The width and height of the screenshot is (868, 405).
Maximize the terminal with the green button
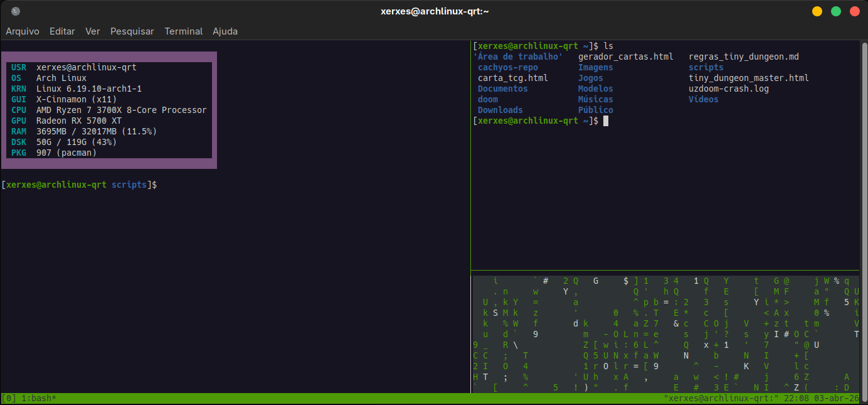tap(836, 11)
